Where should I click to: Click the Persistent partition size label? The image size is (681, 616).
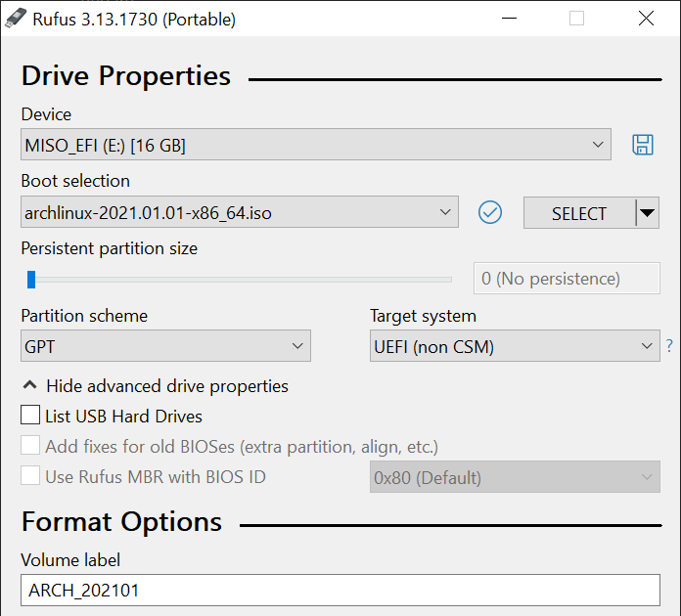[109, 248]
